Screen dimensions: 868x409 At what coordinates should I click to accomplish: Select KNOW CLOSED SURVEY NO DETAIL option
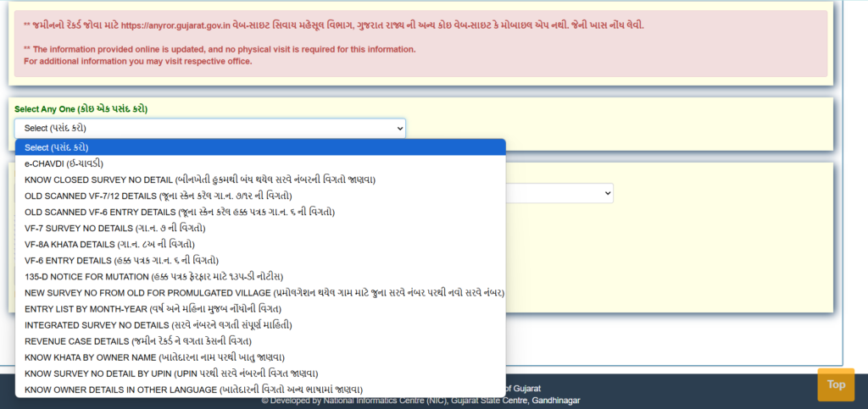click(x=260, y=180)
